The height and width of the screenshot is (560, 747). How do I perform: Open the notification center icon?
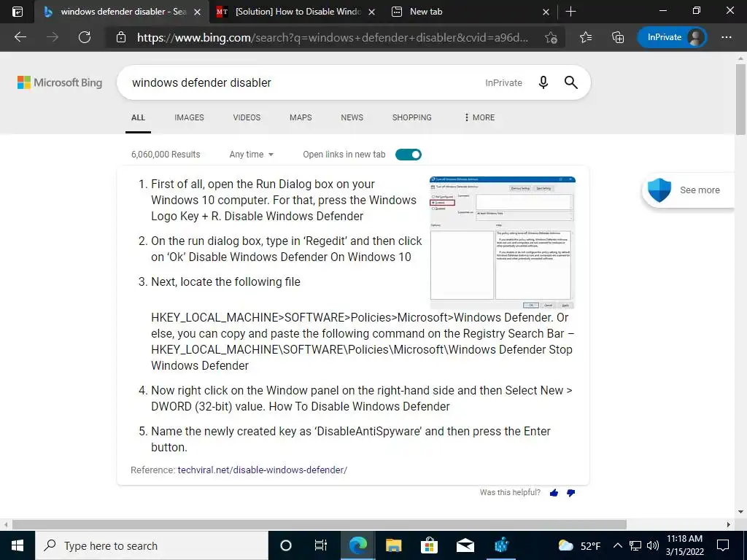click(x=723, y=545)
